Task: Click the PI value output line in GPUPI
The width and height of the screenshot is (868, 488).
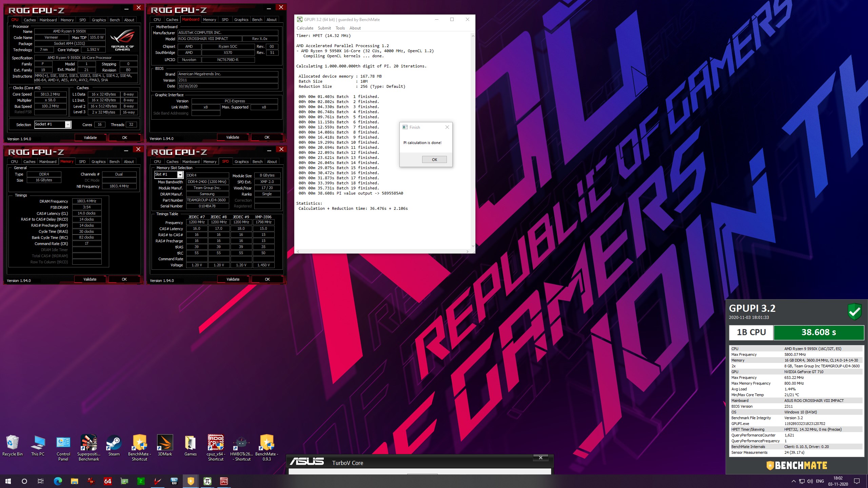Action: point(351,193)
